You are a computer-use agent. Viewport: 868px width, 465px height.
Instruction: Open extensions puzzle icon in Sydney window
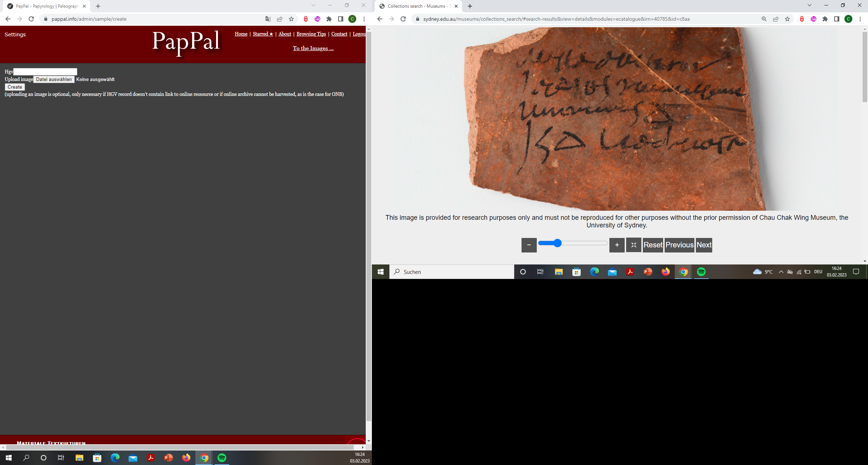pos(825,19)
